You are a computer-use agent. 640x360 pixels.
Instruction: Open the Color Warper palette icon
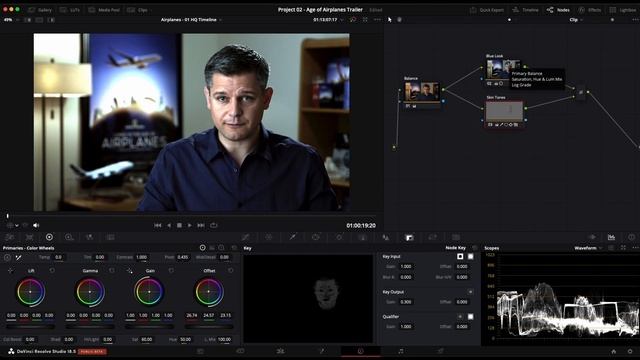coord(269,237)
